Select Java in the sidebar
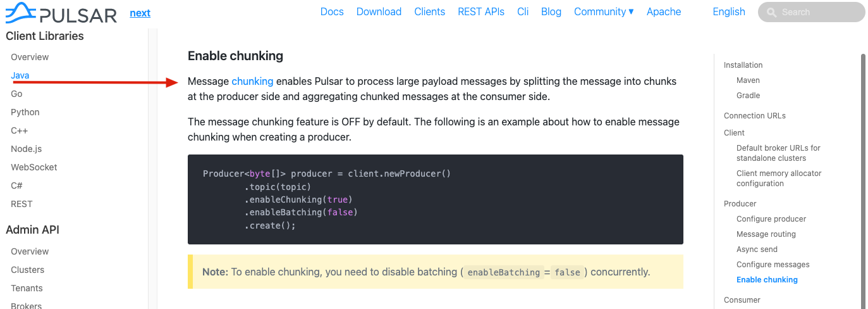 (x=20, y=75)
